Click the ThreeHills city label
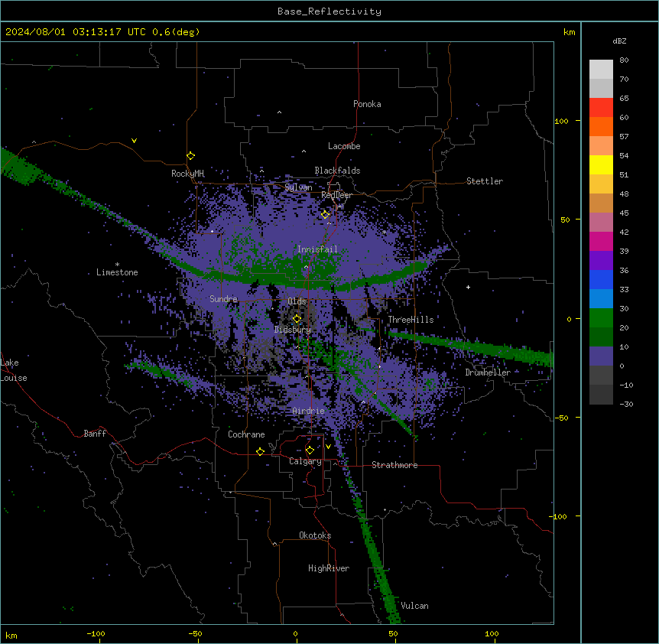Image resolution: width=659 pixels, height=644 pixels. [411, 320]
